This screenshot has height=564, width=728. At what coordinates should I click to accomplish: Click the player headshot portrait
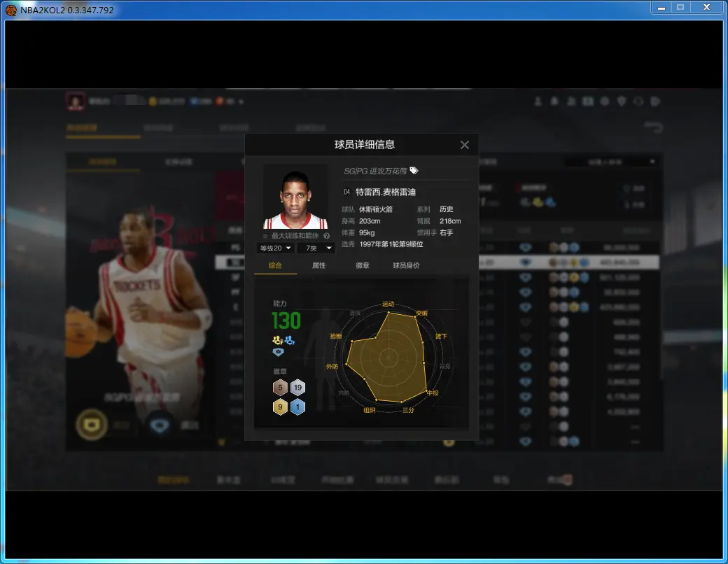point(295,197)
